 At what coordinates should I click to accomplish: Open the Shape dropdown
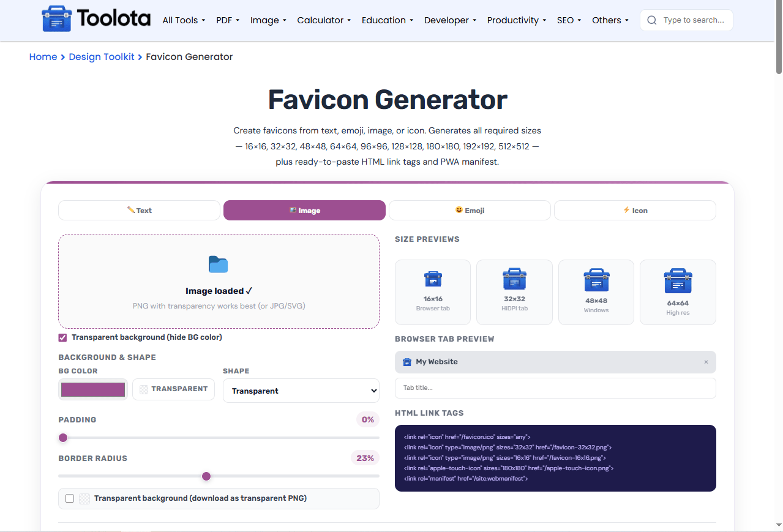[x=301, y=391]
